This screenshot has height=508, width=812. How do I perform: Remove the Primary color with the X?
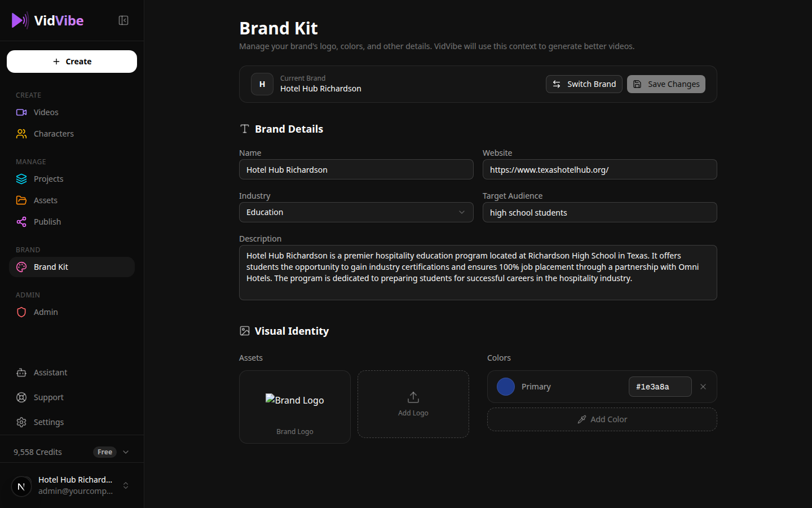[703, 387]
